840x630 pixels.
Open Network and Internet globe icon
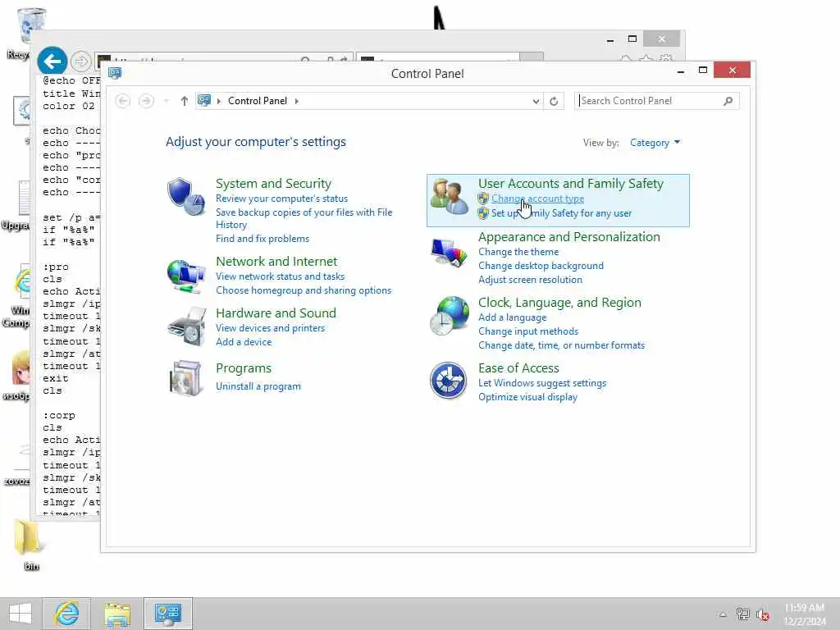click(x=186, y=276)
